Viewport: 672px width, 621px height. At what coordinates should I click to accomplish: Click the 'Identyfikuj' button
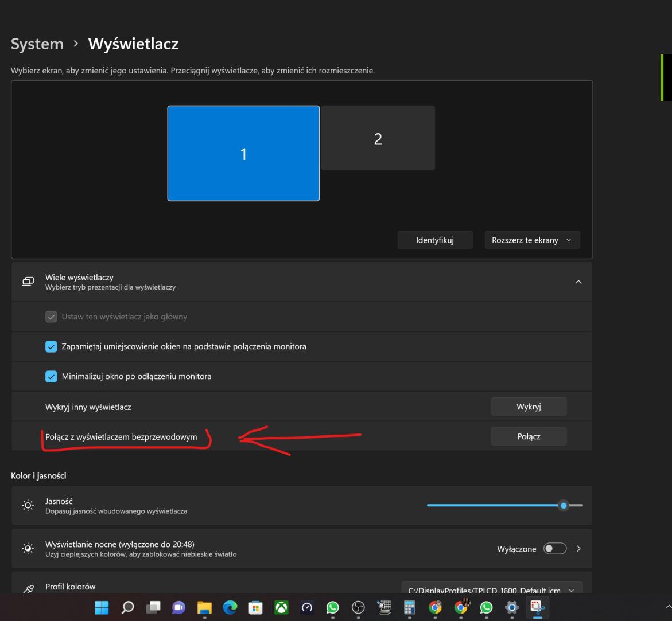(x=435, y=240)
